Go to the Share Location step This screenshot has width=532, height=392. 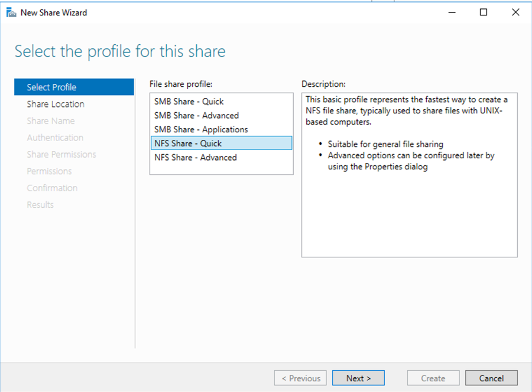[x=56, y=104]
